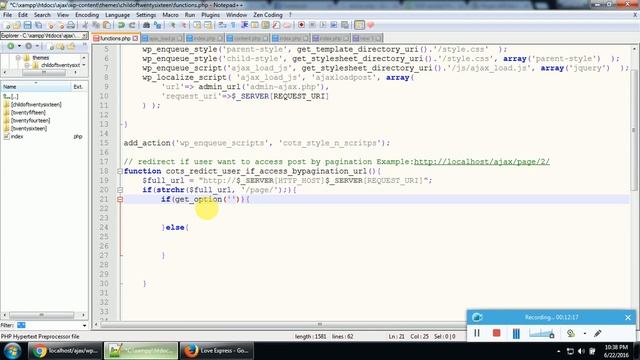Open the Encoding menu

(87, 15)
